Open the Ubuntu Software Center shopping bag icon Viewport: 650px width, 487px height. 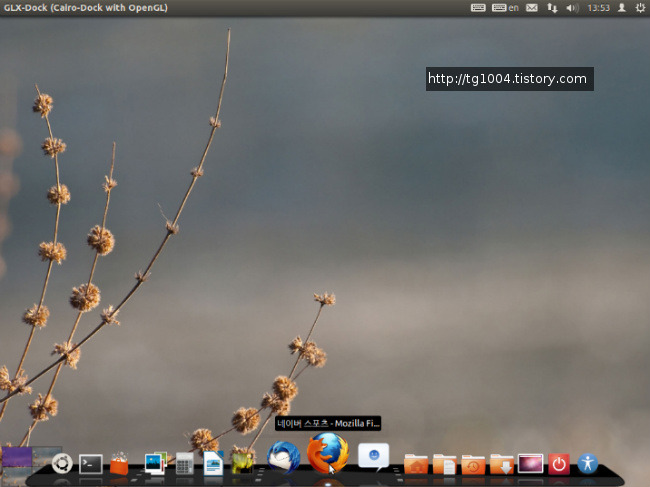pyautogui.click(x=119, y=464)
